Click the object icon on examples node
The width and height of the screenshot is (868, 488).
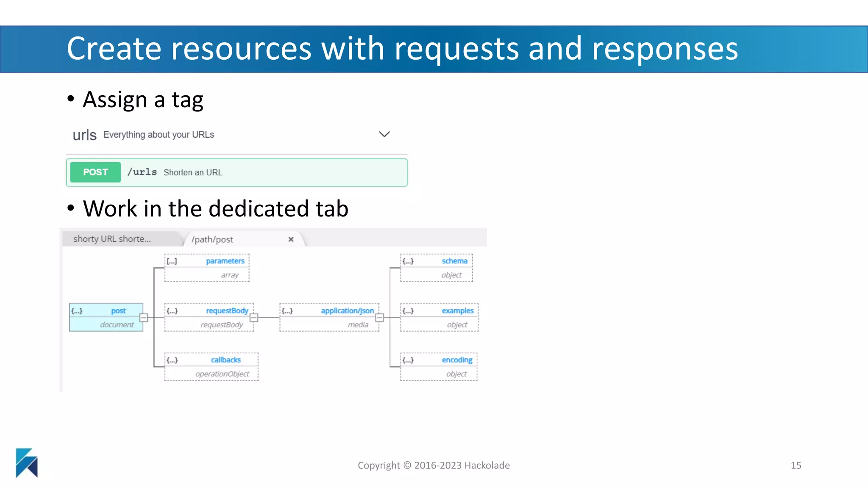pyautogui.click(x=408, y=311)
